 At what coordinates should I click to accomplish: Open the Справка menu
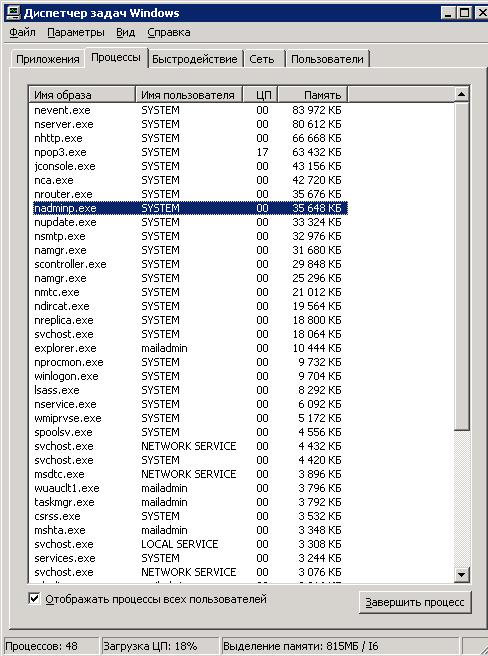[169, 33]
